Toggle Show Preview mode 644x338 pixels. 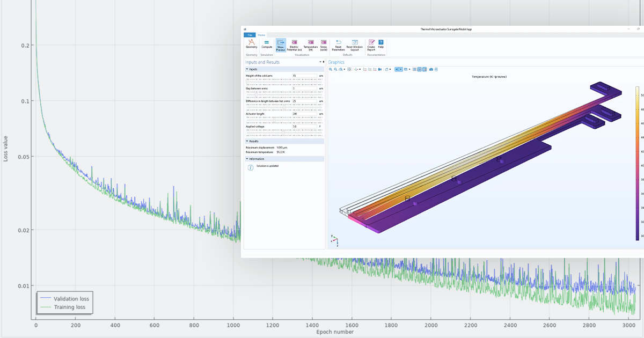pyautogui.click(x=281, y=46)
